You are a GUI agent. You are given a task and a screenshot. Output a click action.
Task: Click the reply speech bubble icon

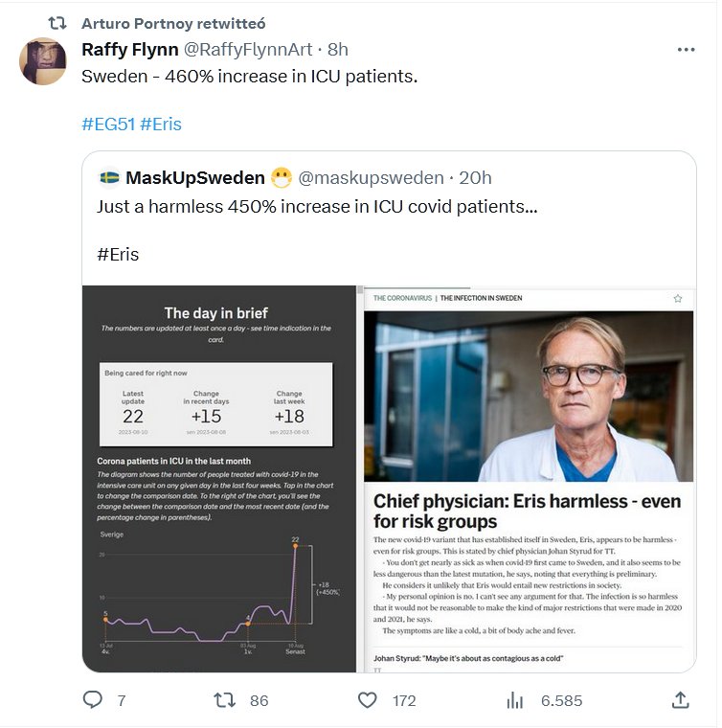pos(93,700)
